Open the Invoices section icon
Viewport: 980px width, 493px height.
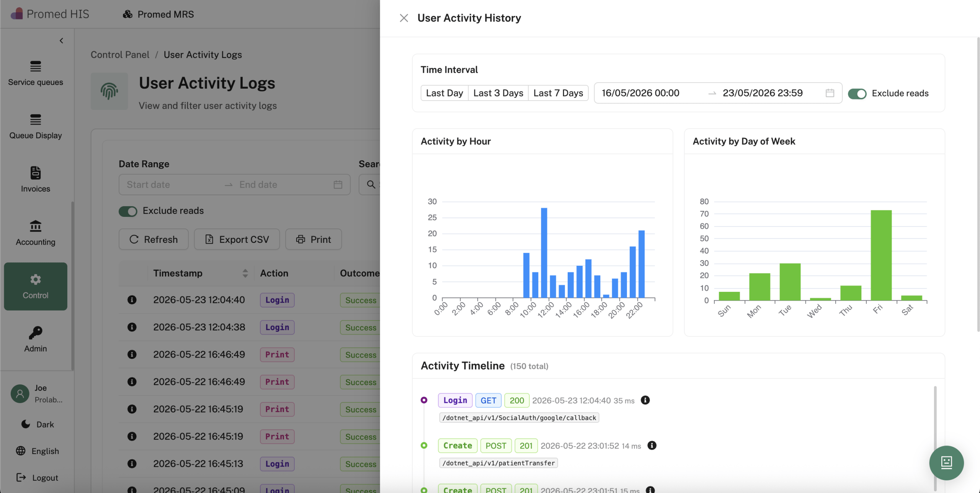36,173
